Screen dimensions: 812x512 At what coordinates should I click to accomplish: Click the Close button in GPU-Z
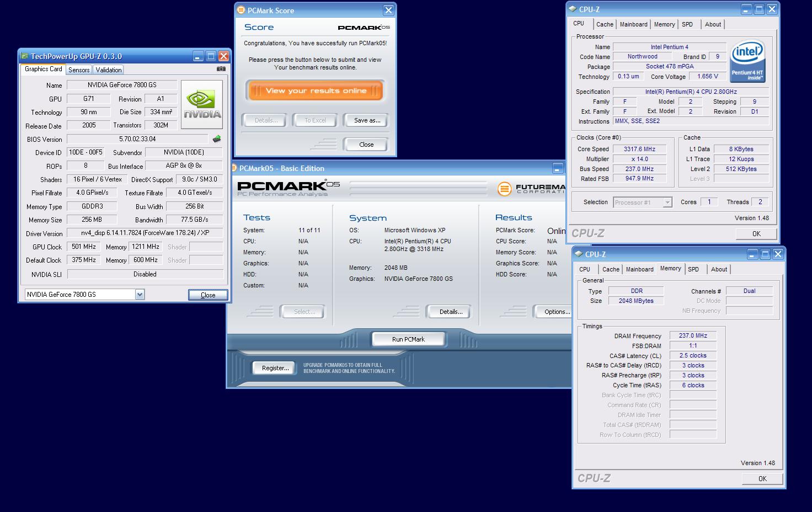(x=208, y=295)
